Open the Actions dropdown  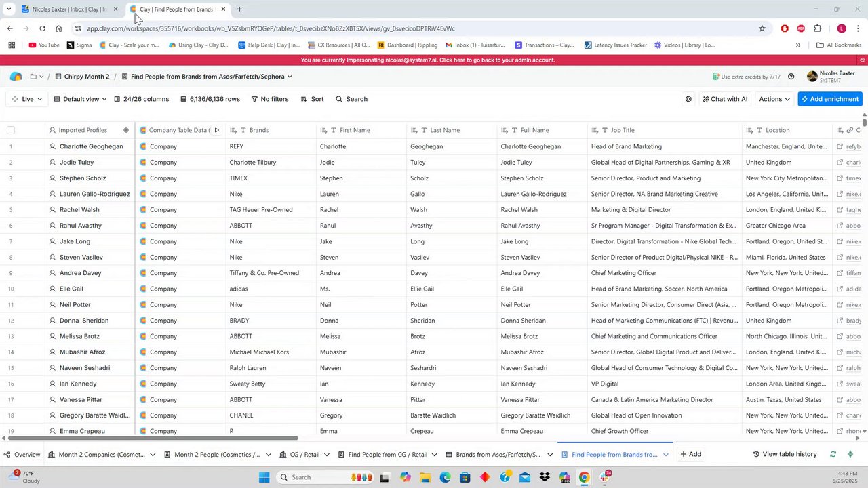click(774, 99)
